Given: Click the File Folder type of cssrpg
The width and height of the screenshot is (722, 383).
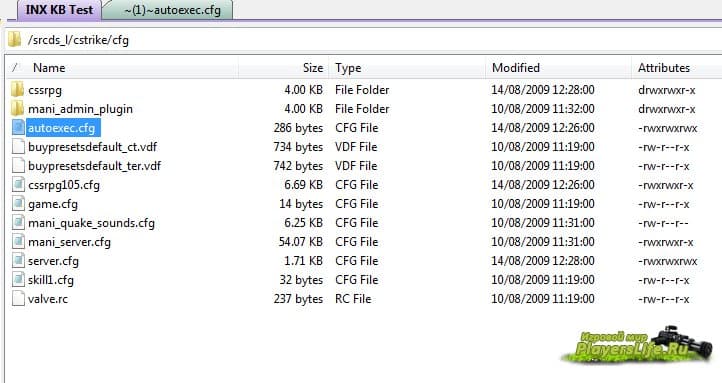Looking at the screenshot, I should (x=362, y=90).
